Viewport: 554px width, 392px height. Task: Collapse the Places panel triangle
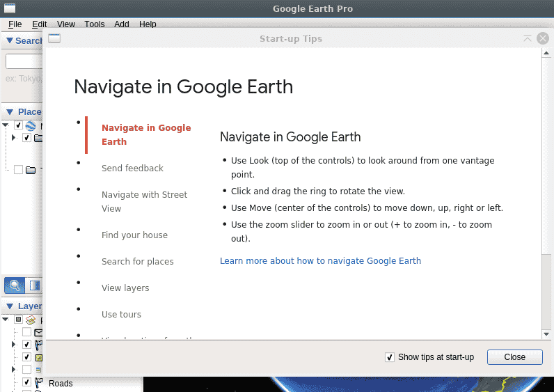tap(10, 112)
